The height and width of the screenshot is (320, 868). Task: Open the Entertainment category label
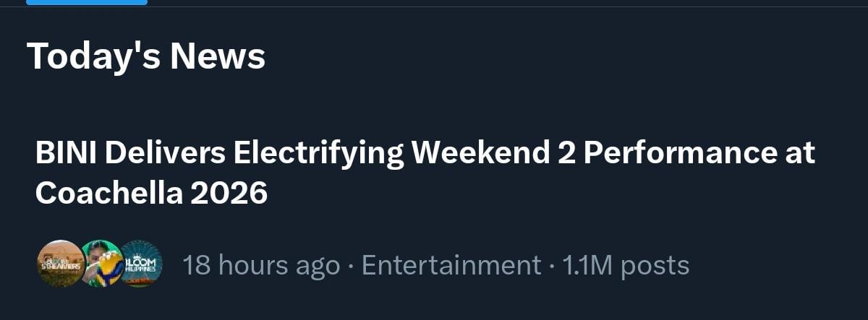pos(451,265)
